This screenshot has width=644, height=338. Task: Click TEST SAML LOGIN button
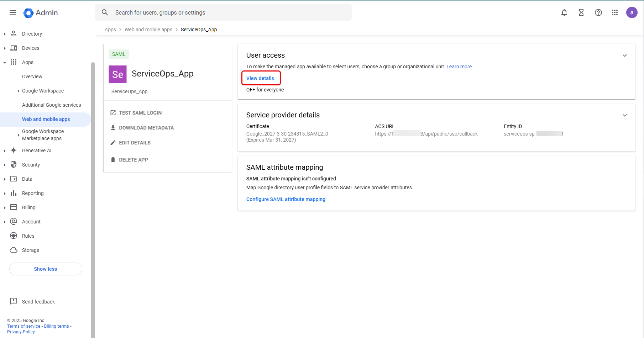(140, 113)
